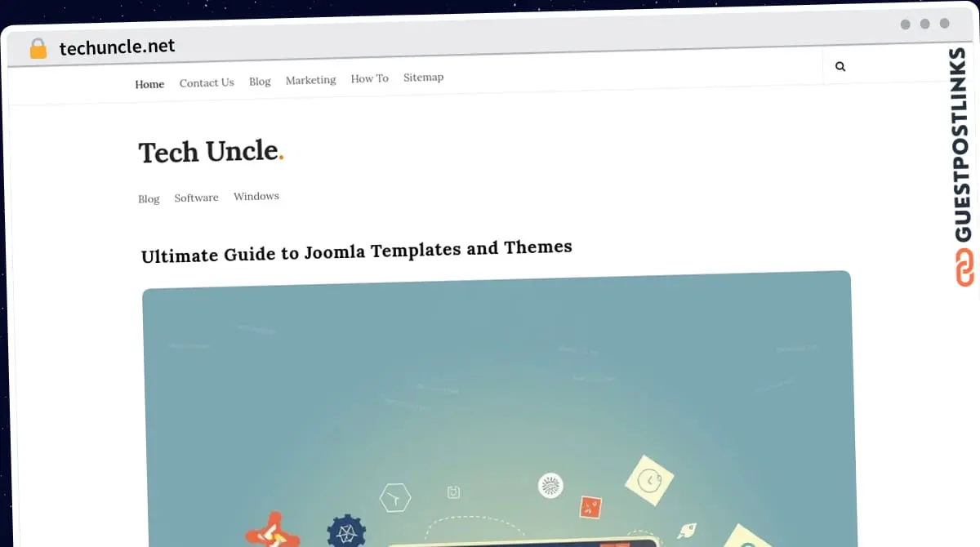Viewport: 980px width, 547px height.
Task: Open the Marketing menu item
Action: 310,80
